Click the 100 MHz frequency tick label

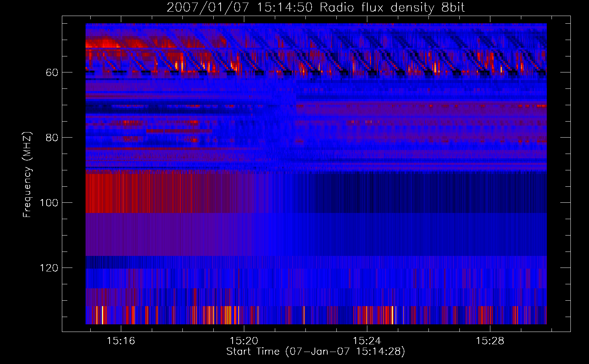[49, 203]
